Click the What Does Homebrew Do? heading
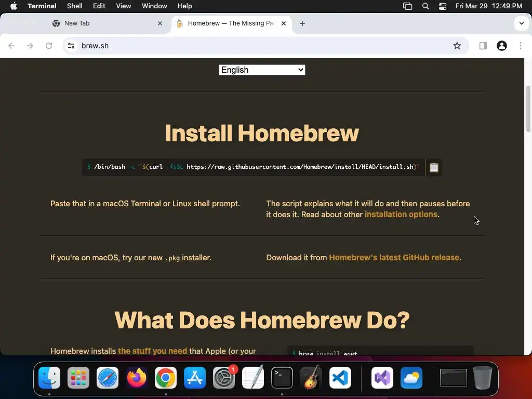The height and width of the screenshot is (399, 532). pos(262,320)
